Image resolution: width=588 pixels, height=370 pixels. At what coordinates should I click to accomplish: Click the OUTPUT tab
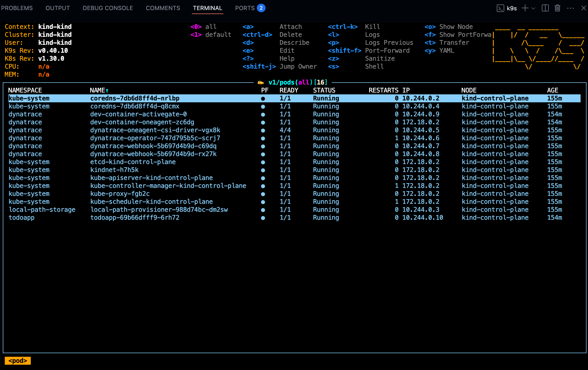pyautogui.click(x=58, y=8)
